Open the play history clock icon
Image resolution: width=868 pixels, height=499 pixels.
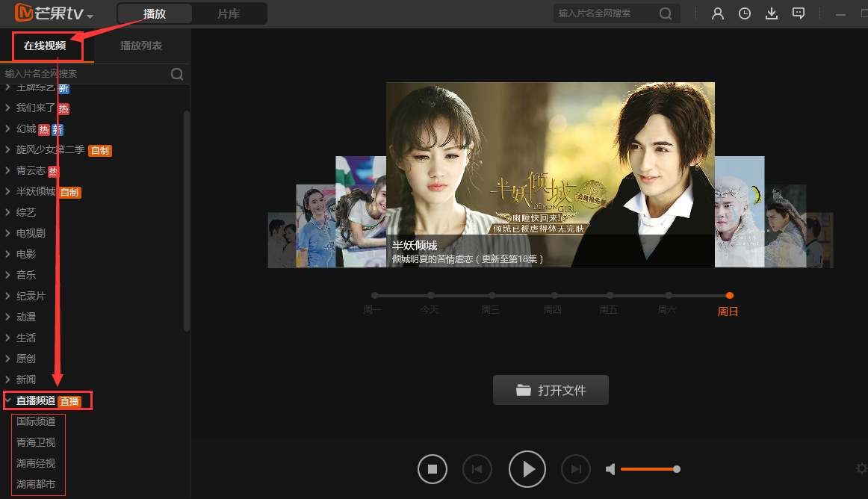click(x=744, y=13)
